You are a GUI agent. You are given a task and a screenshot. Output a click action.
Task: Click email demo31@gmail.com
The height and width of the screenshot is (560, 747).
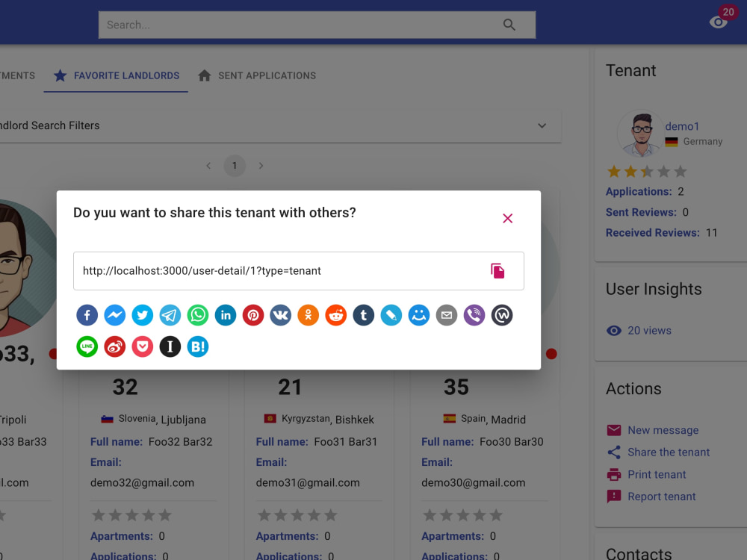(308, 482)
